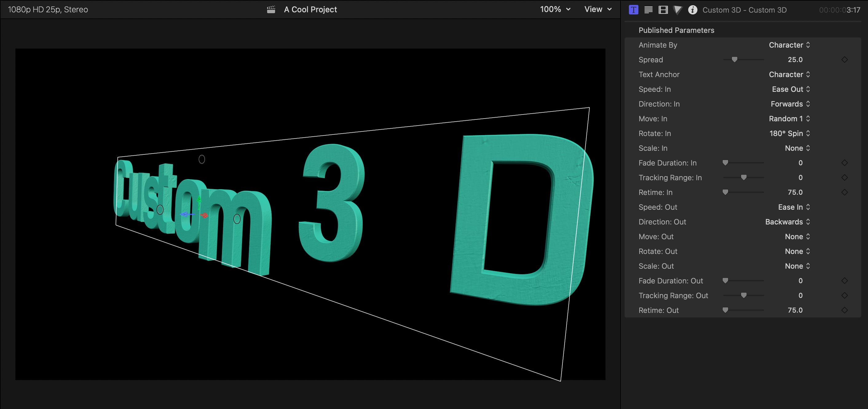Click the timecode 00:00:03:17 display
The image size is (868, 409).
[x=839, y=10]
